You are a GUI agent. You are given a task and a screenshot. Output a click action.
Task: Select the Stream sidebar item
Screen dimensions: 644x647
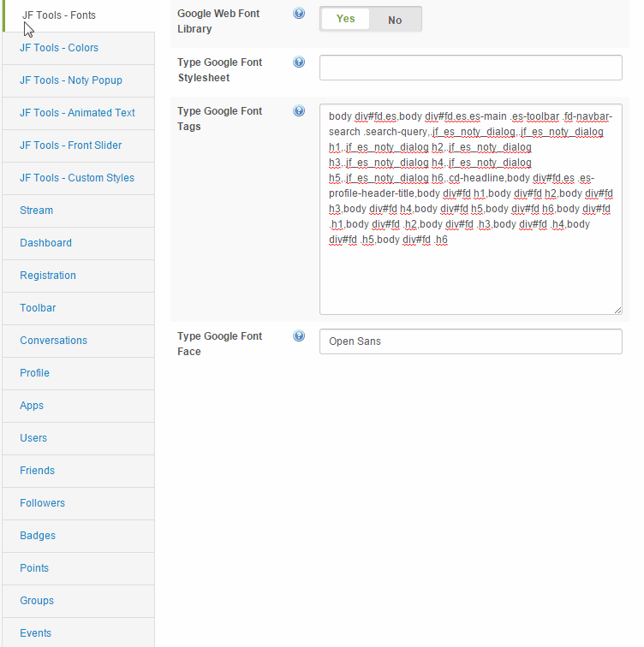coord(37,211)
